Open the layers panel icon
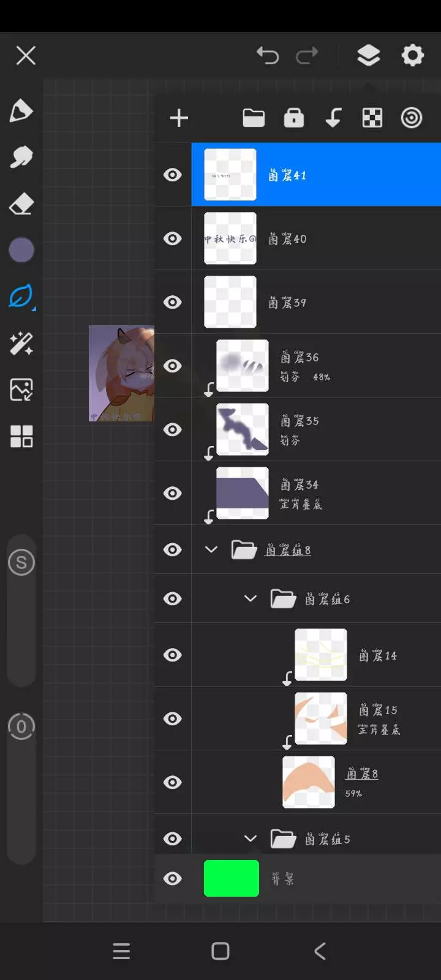 click(368, 56)
